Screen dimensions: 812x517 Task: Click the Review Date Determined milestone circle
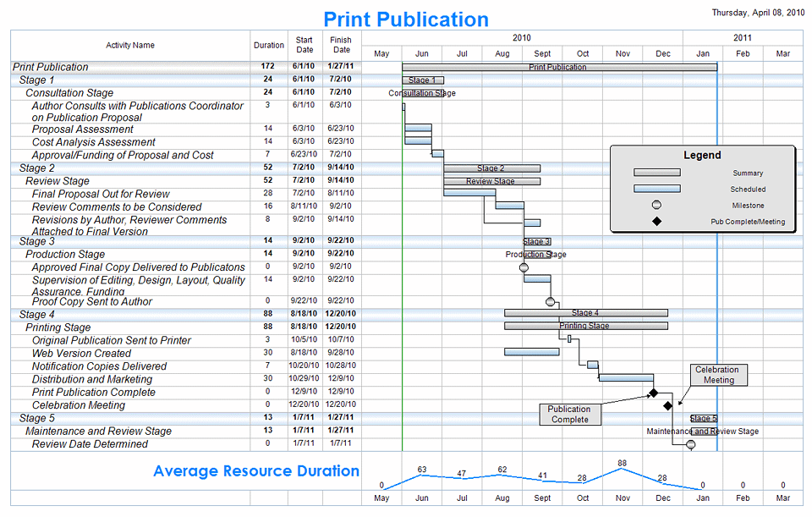coord(690,444)
